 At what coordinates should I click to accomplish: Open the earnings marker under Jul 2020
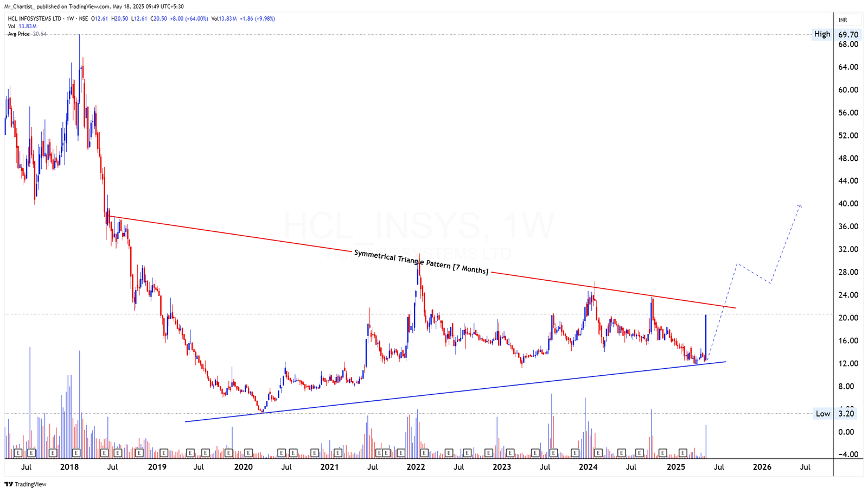[282, 452]
